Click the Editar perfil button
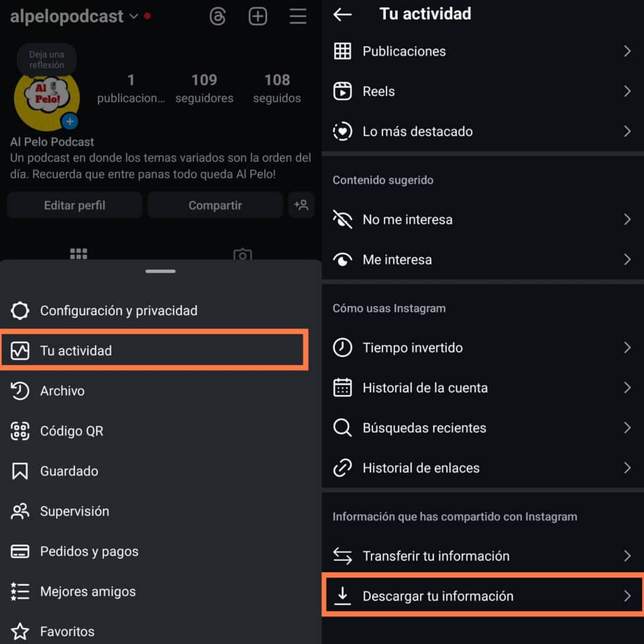Image resolution: width=644 pixels, height=644 pixels. click(74, 205)
